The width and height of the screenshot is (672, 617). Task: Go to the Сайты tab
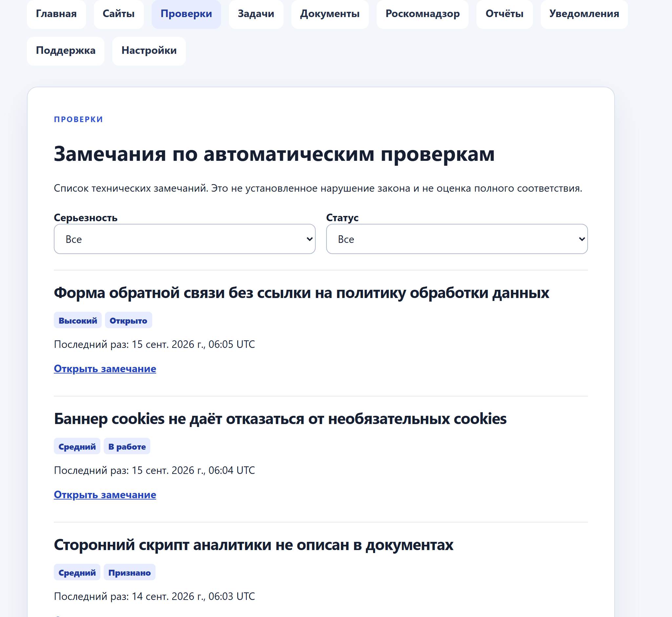pyautogui.click(x=118, y=14)
